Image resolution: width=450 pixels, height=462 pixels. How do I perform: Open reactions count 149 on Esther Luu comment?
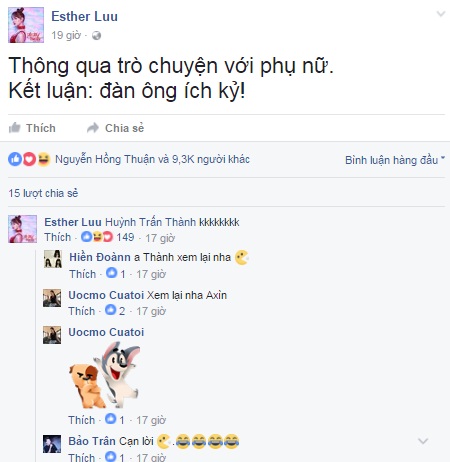tap(125, 237)
